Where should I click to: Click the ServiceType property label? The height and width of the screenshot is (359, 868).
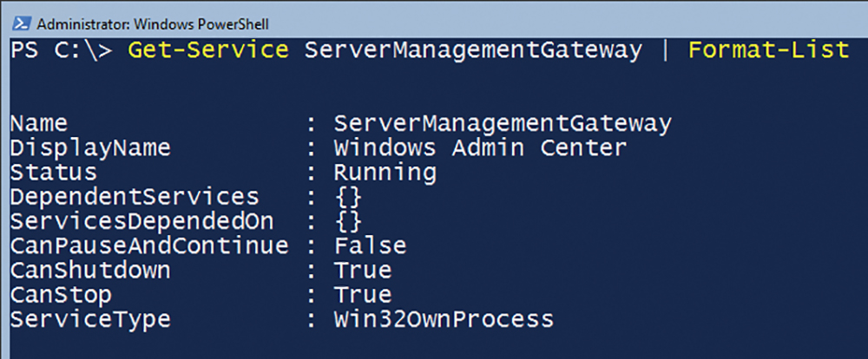90,320
